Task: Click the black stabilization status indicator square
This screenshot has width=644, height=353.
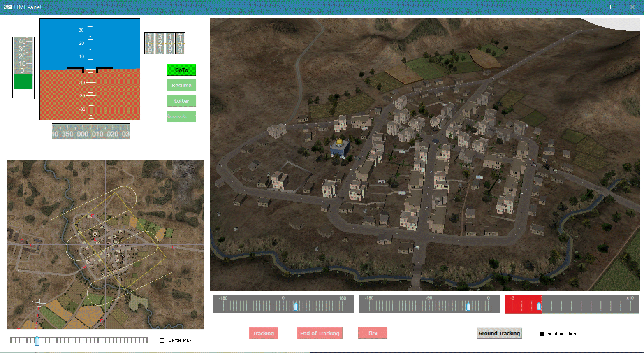Action: (542, 334)
